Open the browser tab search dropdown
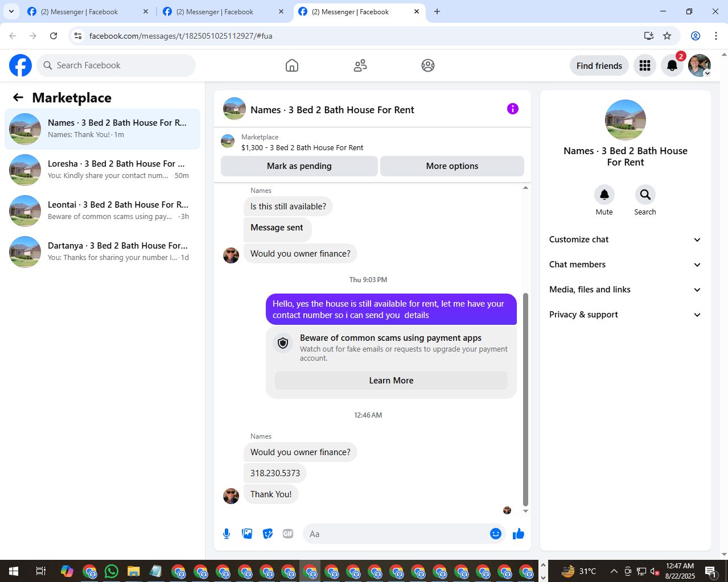The width and height of the screenshot is (728, 582). click(x=11, y=11)
